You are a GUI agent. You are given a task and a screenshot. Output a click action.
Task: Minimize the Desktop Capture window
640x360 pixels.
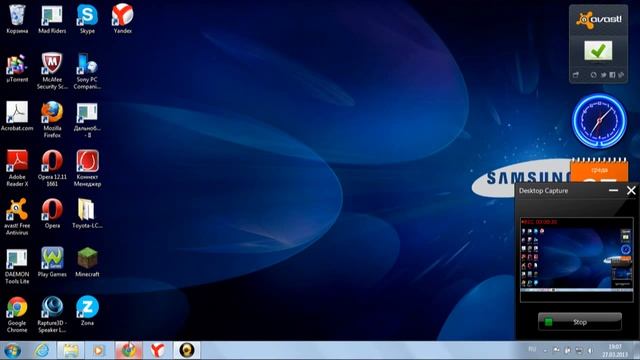click(x=613, y=190)
